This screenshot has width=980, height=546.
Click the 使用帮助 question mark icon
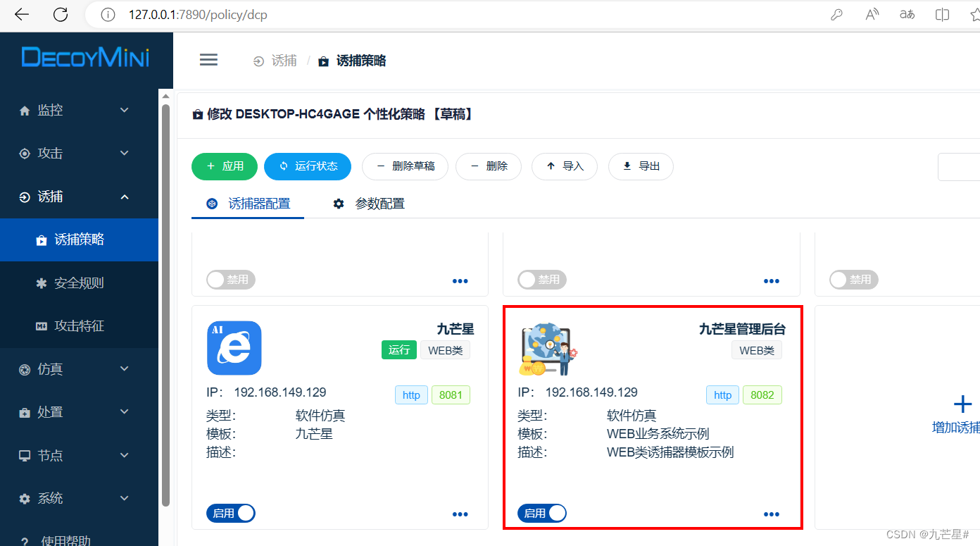25,541
